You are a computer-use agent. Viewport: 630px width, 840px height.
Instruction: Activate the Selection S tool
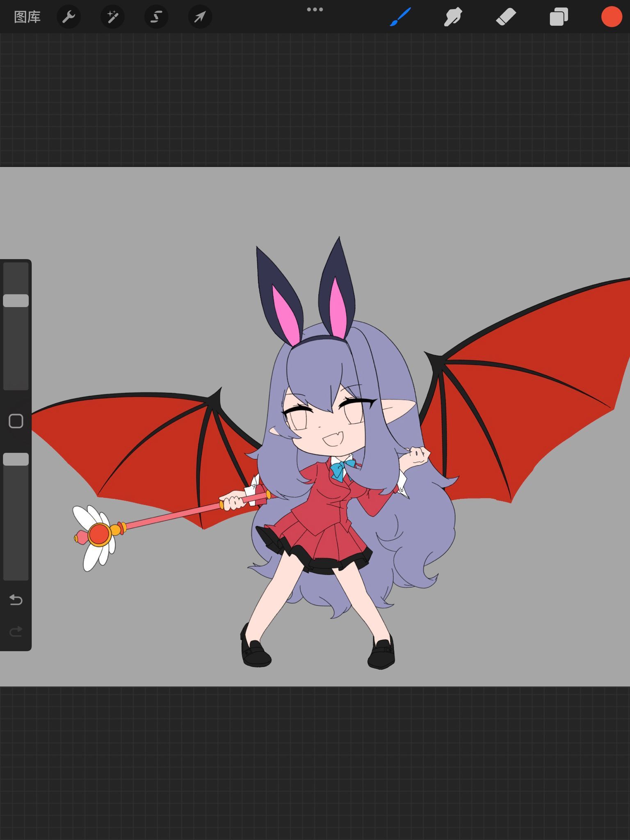156,17
